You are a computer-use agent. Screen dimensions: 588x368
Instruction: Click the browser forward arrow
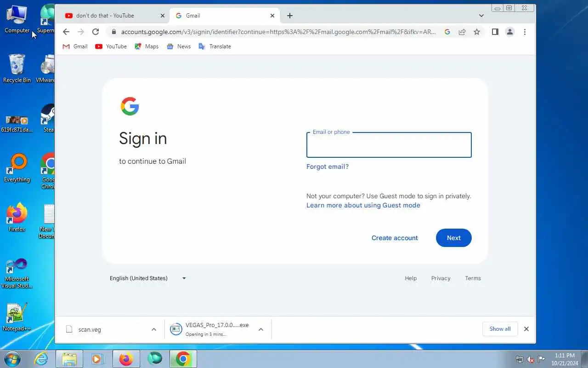tap(81, 32)
